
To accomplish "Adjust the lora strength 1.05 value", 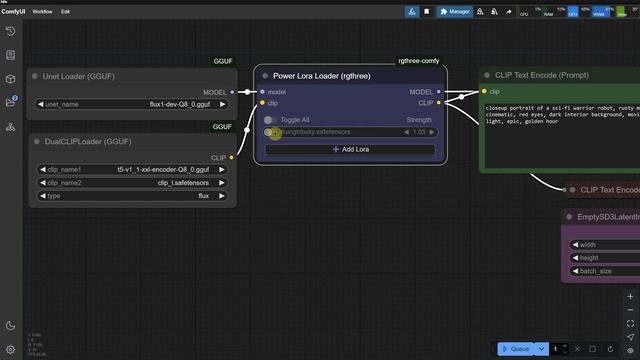I will 419,132.
